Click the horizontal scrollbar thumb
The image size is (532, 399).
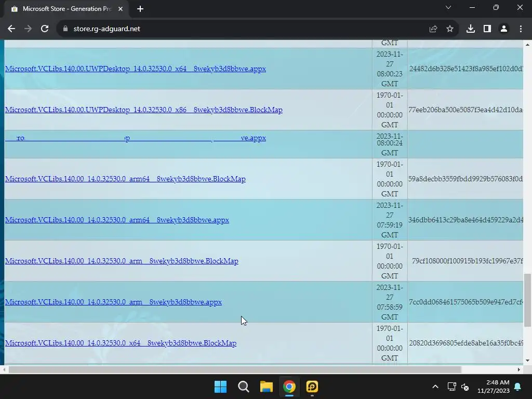pos(235,369)
